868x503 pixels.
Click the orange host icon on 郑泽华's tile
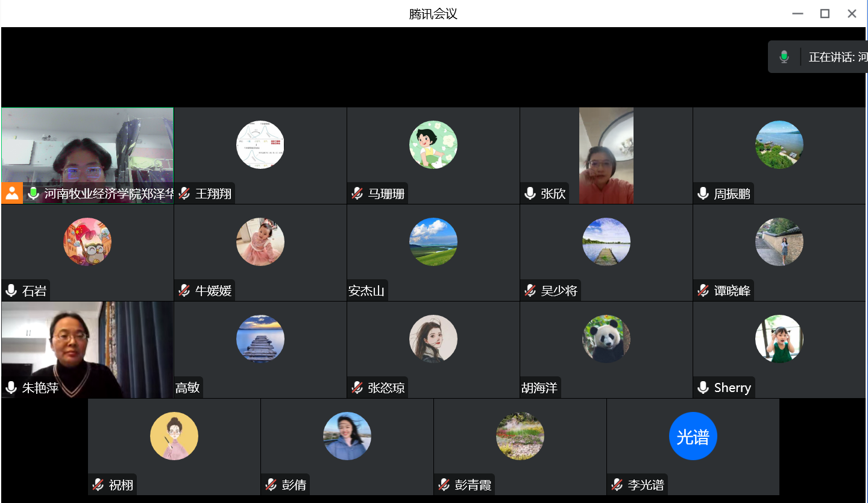[x=11, y=194]
